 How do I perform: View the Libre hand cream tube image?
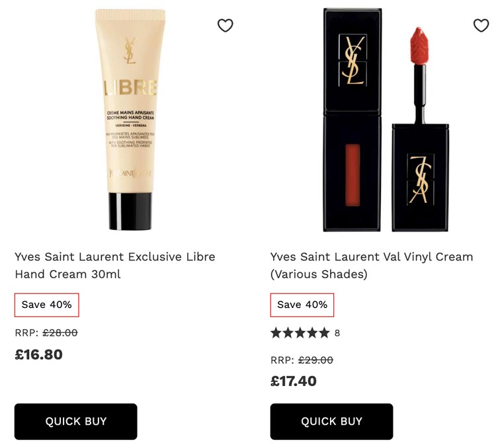pos(130,120)
